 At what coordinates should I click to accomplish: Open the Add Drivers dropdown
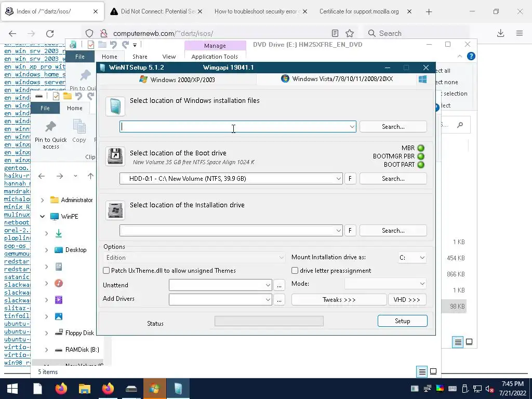(x=268, y=299)
